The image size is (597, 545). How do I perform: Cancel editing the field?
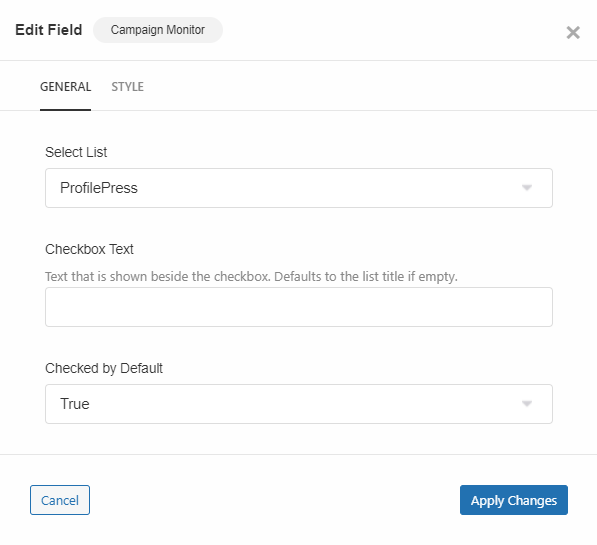(60, 500)
